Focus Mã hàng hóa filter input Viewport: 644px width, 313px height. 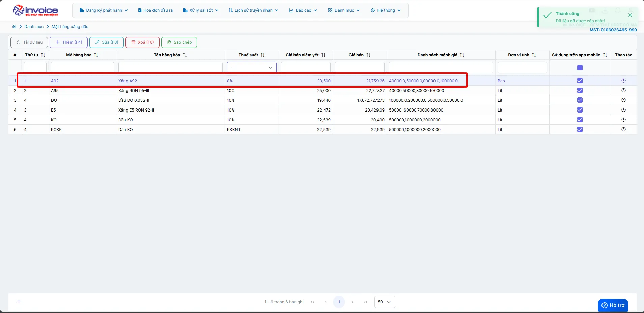point(82,67)
